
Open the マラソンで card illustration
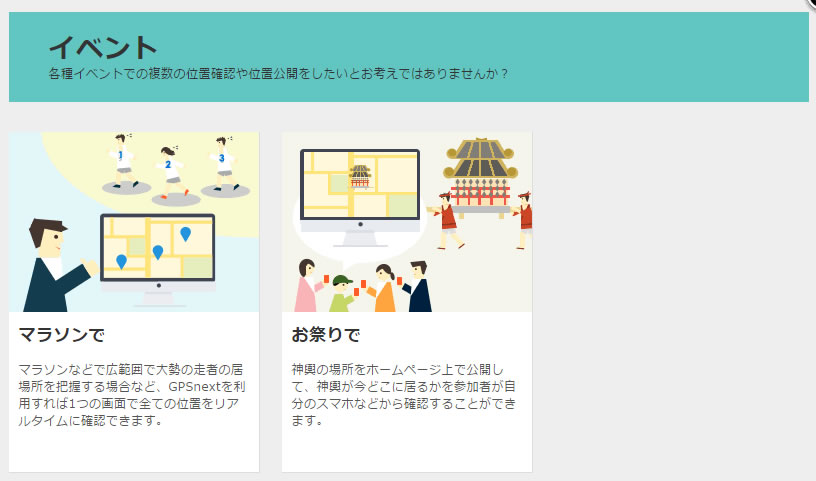134,222
